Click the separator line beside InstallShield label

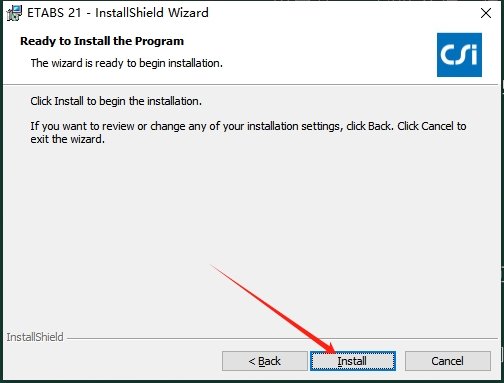[x=283, y=338]
